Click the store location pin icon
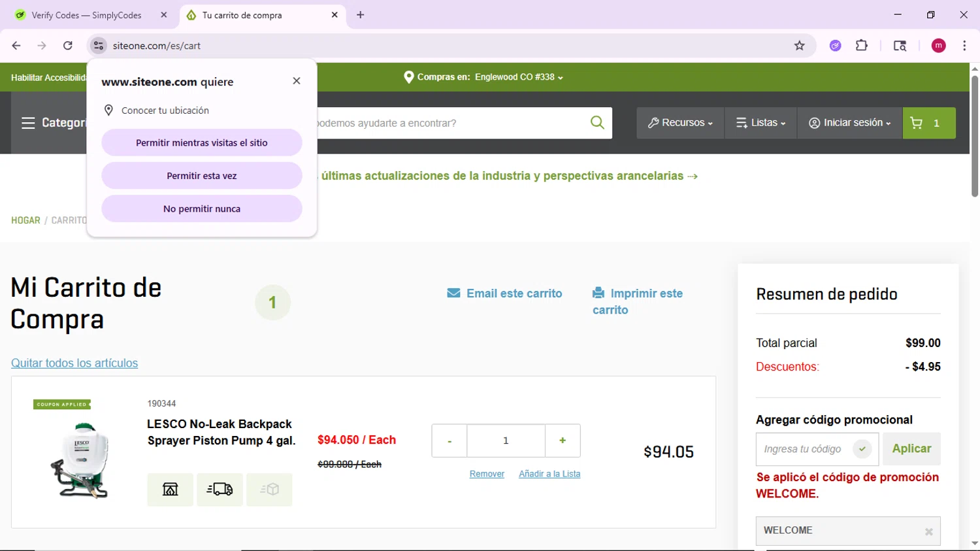980x551 pixels. (x=409, y=77)
